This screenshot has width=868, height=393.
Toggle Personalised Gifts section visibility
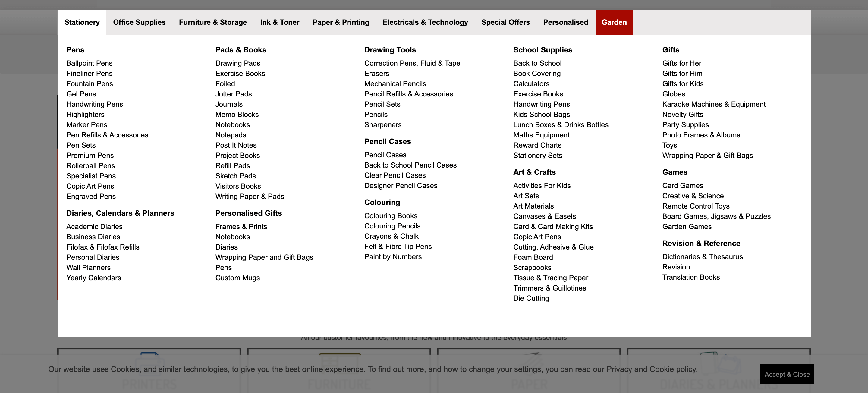click(x=249, y=213)
